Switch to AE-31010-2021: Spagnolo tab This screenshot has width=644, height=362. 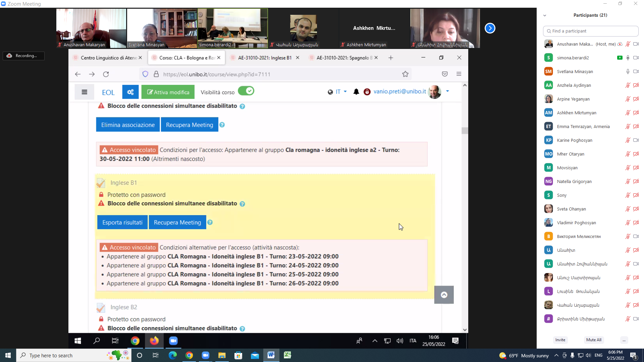click(343, 58)
